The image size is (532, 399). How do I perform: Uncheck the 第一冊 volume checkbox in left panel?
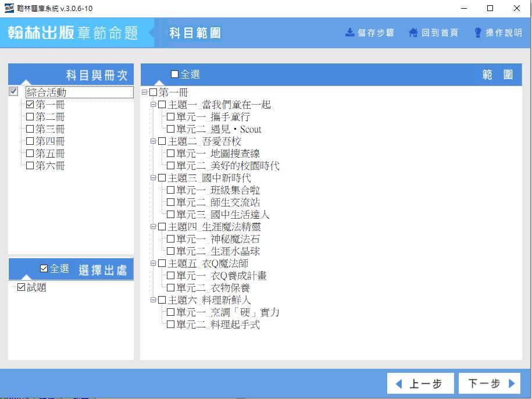30,105
